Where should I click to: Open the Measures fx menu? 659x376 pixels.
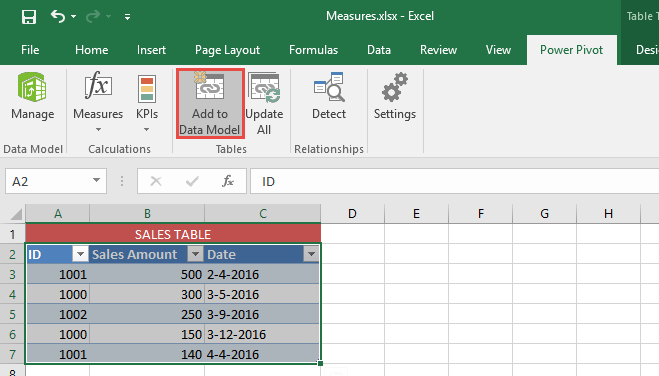[x=98, y=102]
